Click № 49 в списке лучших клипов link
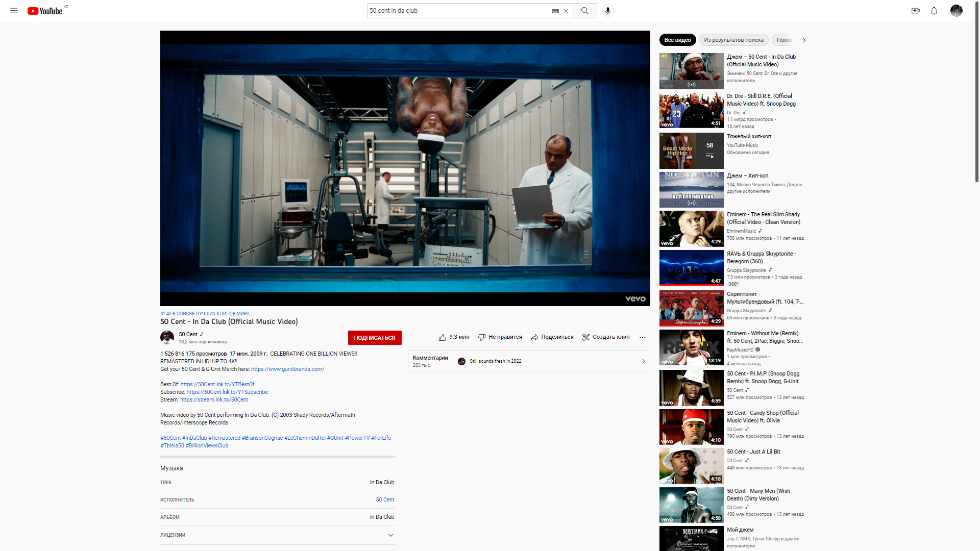This screenshot has height=551, width=980. point(205,314)
